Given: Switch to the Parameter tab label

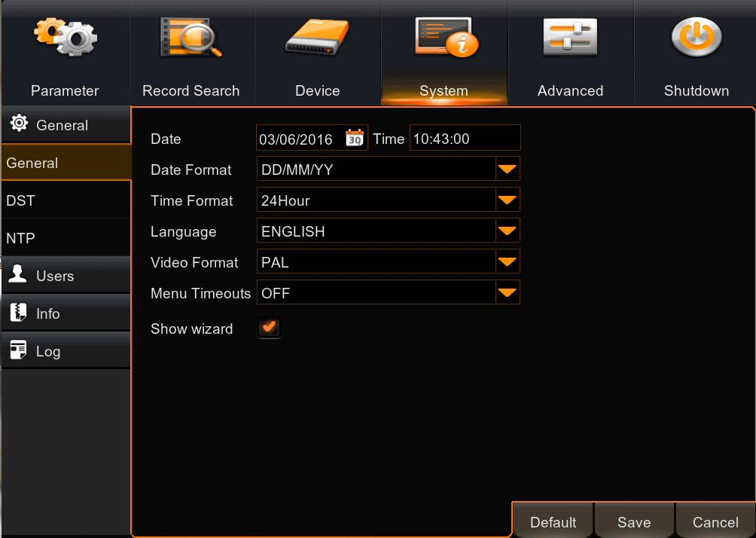Looking at the screenshot, I should click(x=65, y=90).
